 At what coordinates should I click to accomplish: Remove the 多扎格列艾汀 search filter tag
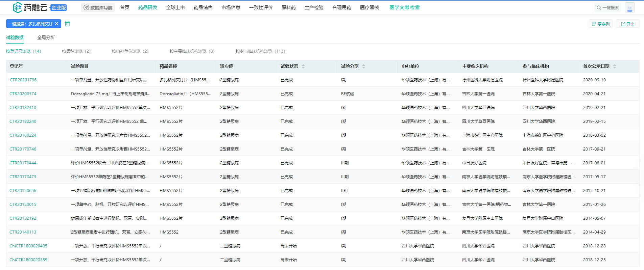point(57,24)
